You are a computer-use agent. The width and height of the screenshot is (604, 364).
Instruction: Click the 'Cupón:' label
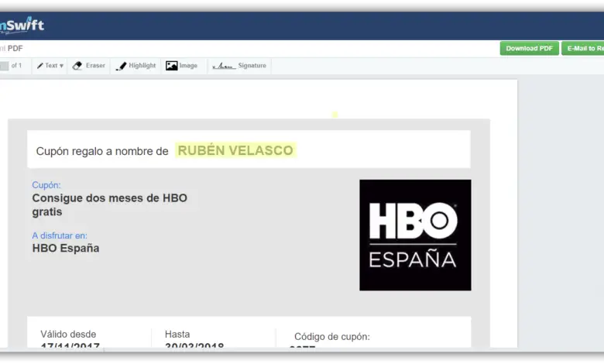pos(46,185)
